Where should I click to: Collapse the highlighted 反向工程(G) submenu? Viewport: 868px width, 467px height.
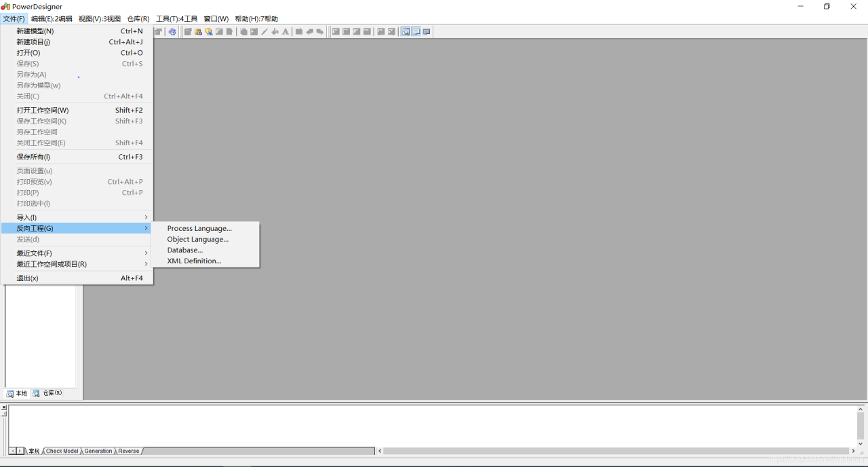pos(77,228)
